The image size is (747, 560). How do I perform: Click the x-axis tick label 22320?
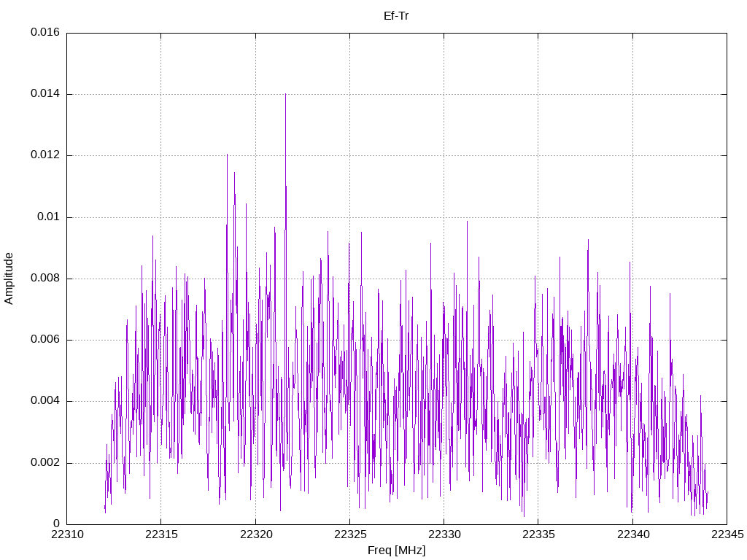coord(256,534)
